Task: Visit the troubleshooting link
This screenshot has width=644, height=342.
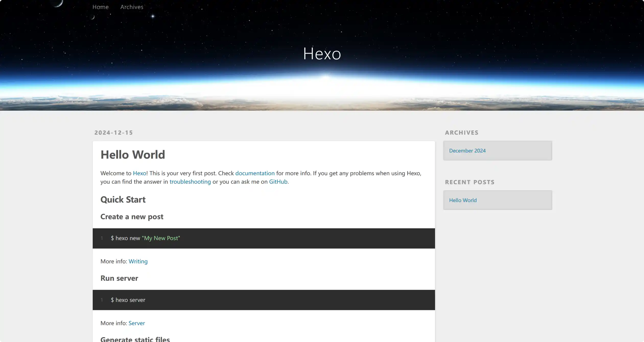Action: coord(190,182)
